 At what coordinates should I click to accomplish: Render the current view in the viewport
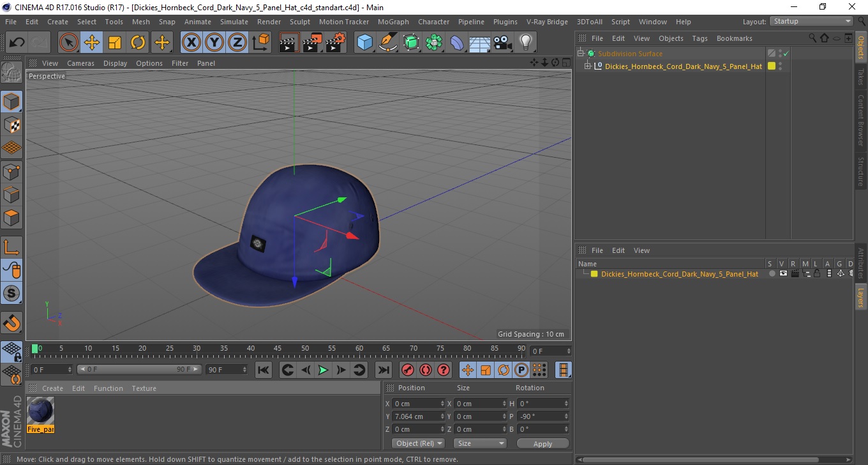(x=289, y=43)
